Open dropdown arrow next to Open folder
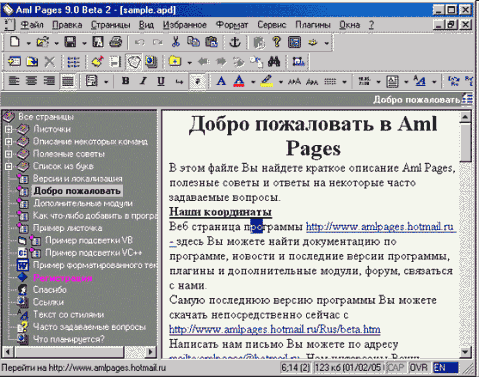Viewport: 479px width, 377px height. click(x=56, y=43)
